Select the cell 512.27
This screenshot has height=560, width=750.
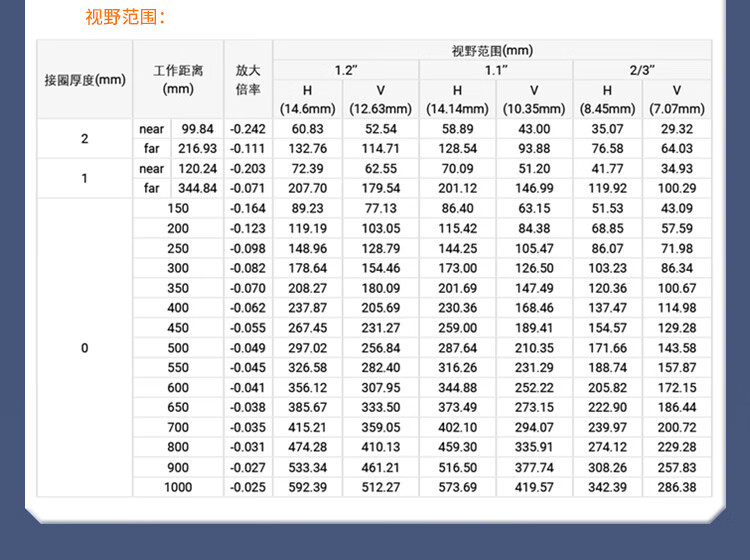381,487
